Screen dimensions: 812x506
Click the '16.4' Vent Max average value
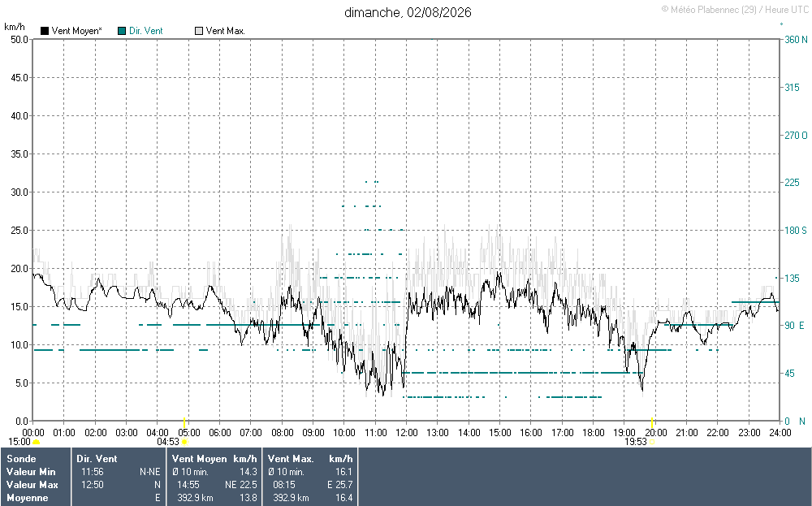343,498
